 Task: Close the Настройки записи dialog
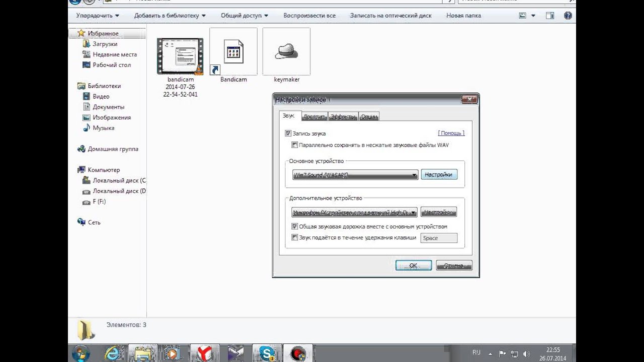click(469, 100)
